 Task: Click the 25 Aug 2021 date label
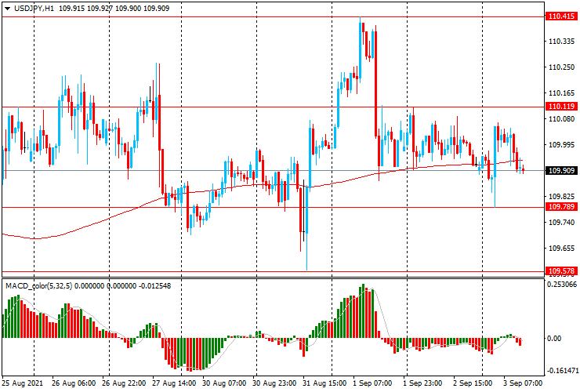coord(23,383)
